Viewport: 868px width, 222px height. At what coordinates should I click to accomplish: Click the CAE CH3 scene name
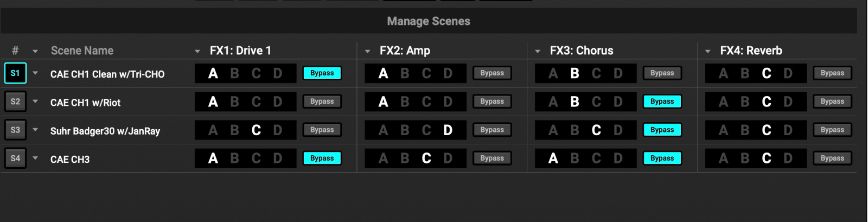pos(70,160)
